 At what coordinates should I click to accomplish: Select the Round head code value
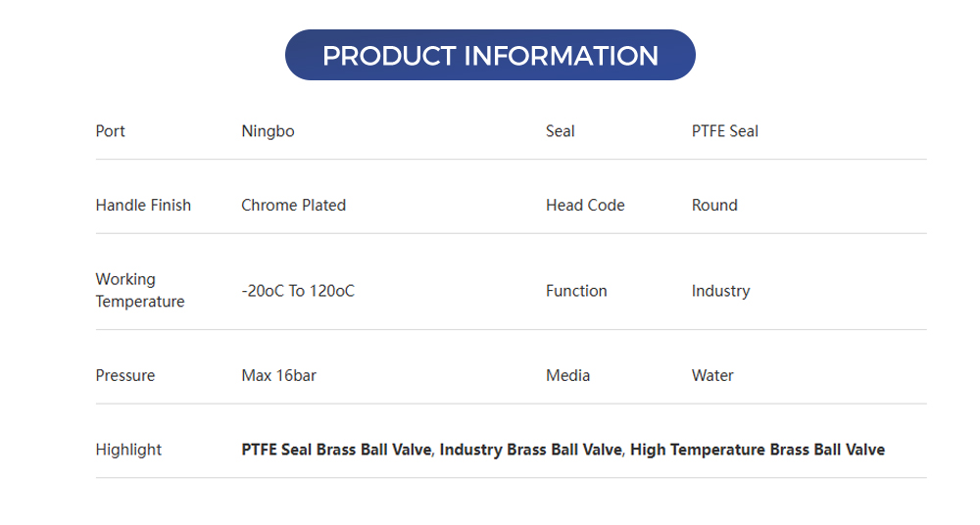pyautogui.click(x=714, y=206)
